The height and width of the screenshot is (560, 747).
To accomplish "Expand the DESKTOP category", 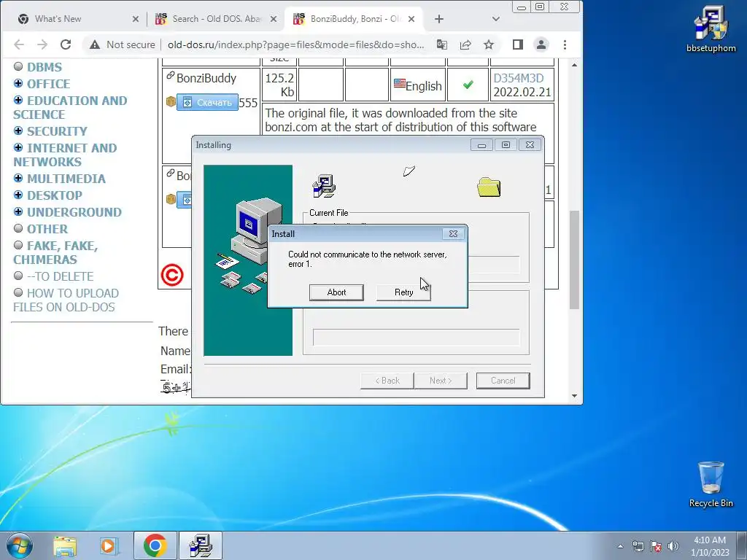I will pyautogui.click(x=18, y=195).
